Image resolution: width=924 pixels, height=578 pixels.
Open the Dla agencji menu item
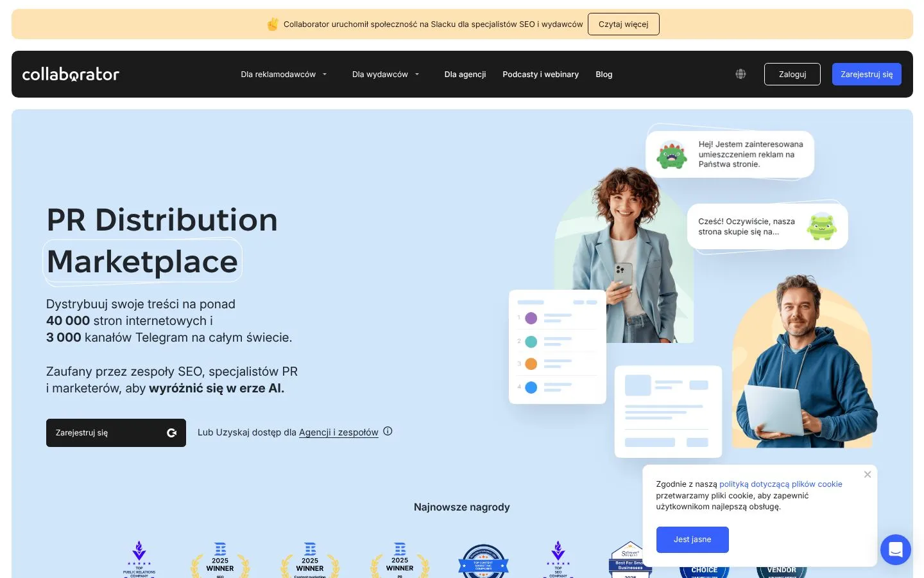coord(465,74)
